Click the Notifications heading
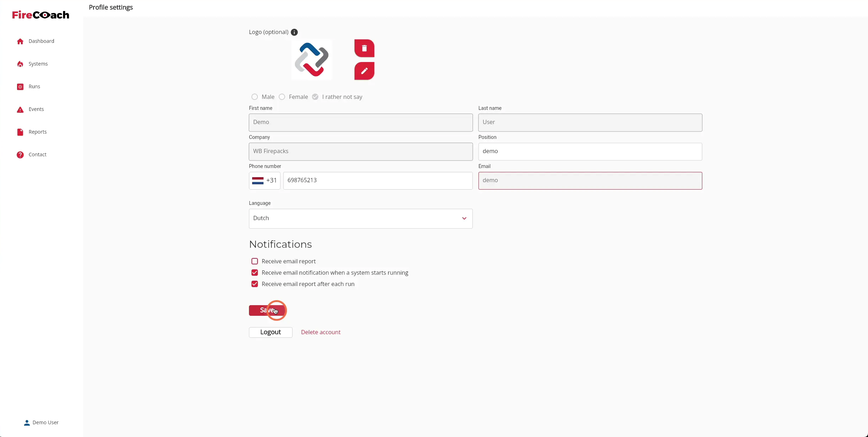This screenshot has width=868, height=437. tap(280, 244)
